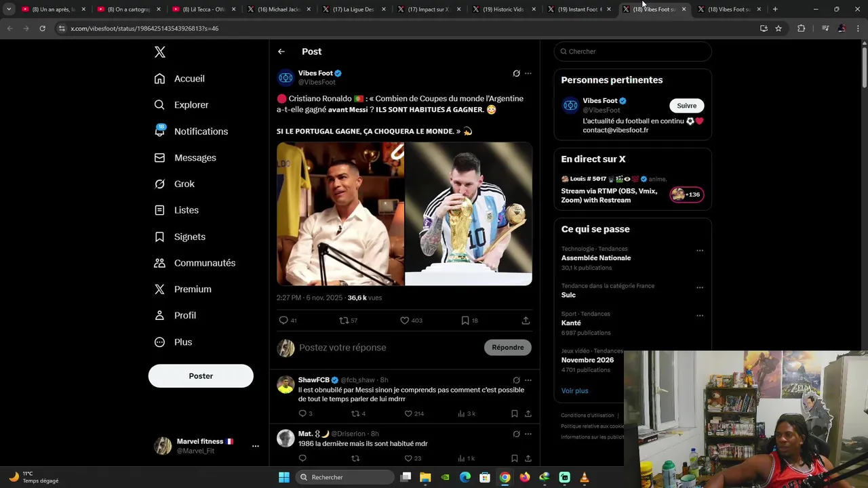Screen dimensions: 868x488
Task: Go back using the Post arrow
Action: (281, 52)
